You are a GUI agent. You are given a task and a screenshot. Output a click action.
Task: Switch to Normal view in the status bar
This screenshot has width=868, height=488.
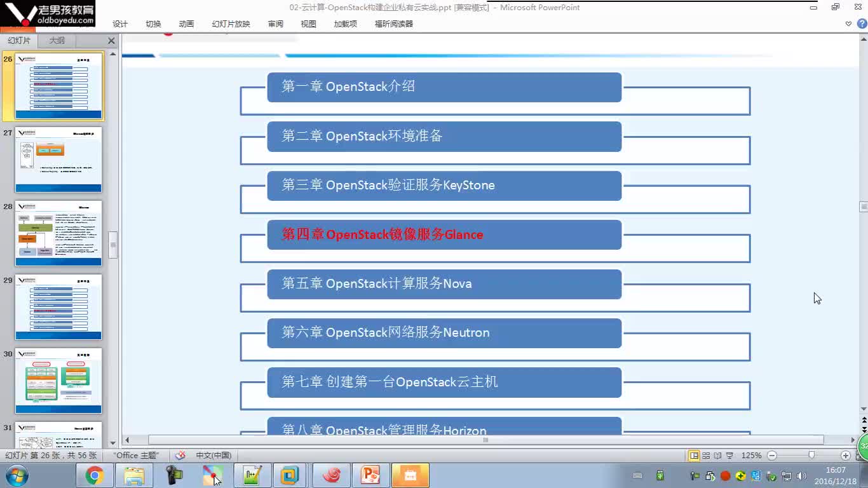(x=694, y=455)
